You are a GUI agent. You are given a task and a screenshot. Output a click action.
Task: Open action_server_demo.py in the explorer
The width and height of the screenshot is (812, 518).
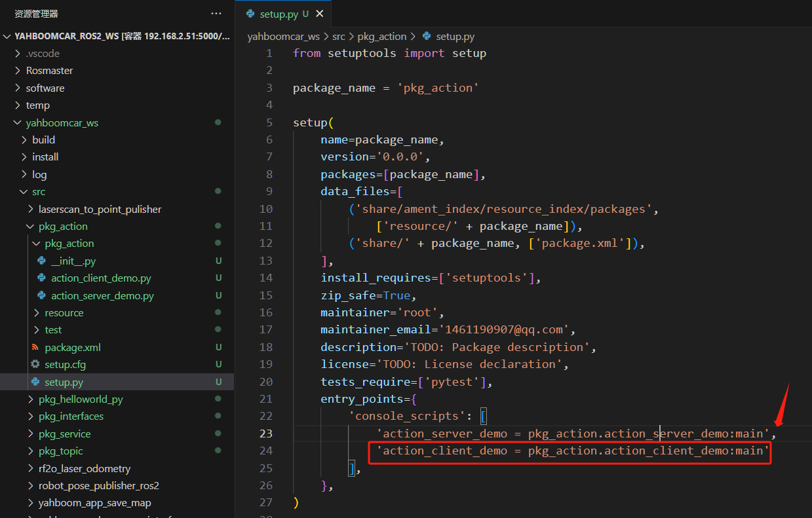coord(117,295)
